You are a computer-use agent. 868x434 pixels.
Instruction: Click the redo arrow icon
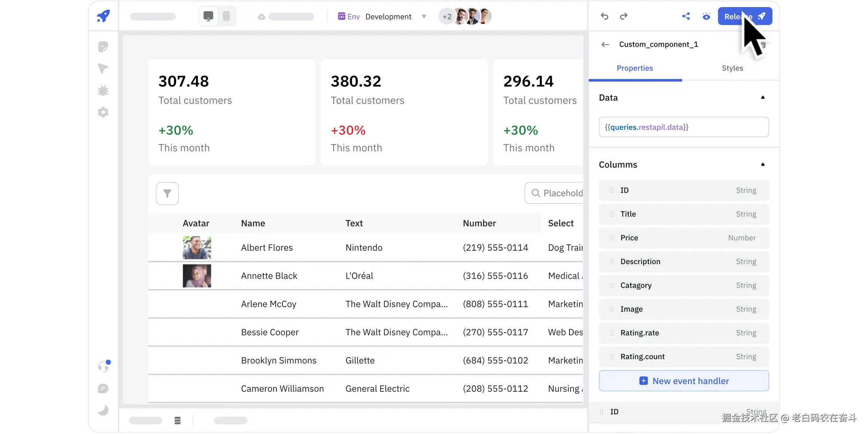[x=624, y=16]
